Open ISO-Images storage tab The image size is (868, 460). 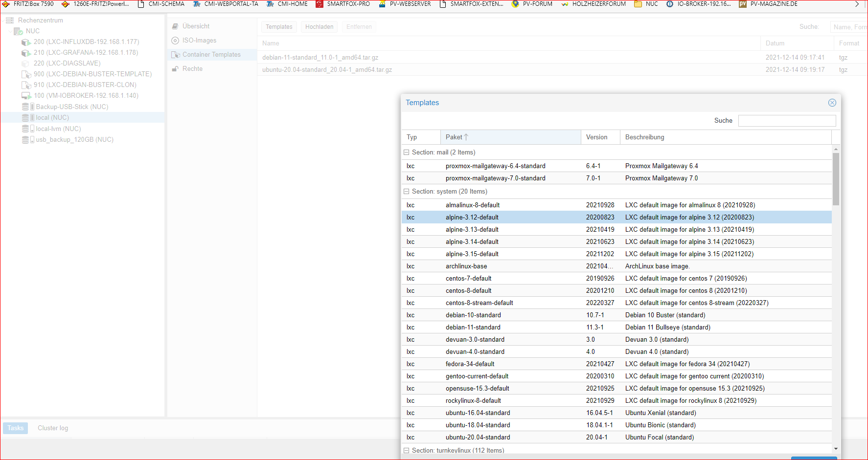(212, 41)
